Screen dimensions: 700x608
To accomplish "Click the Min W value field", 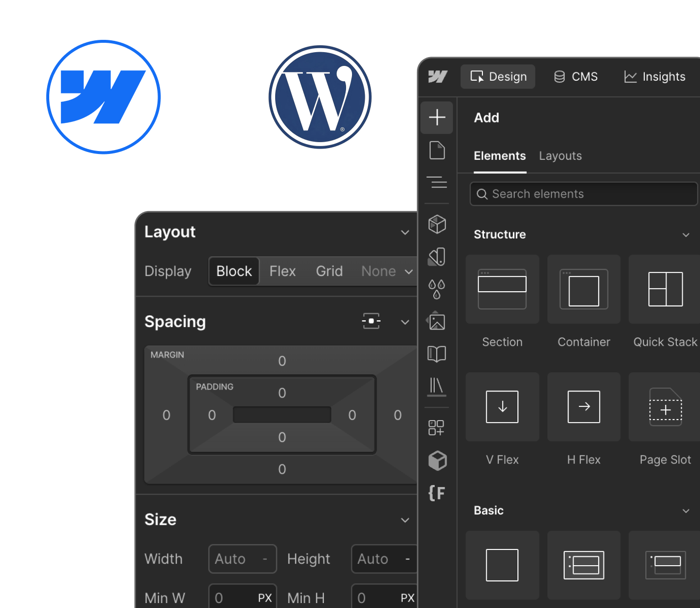I will [243, 596].
